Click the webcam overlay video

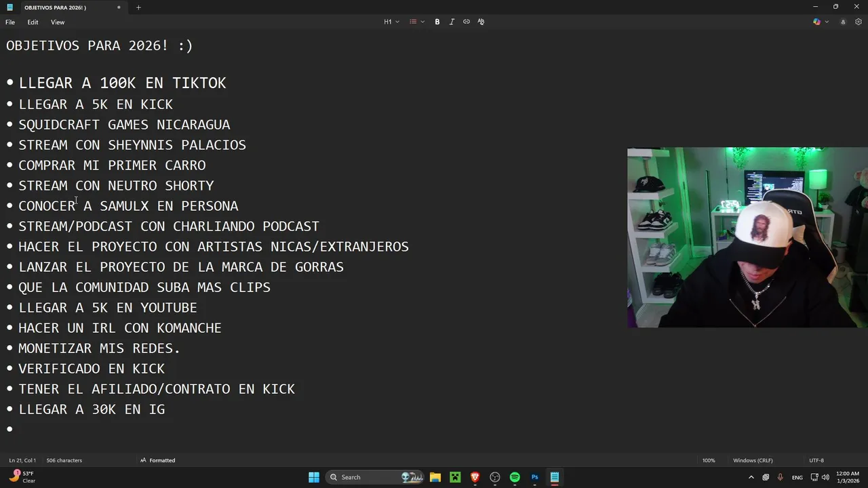[x=747, y=237]
